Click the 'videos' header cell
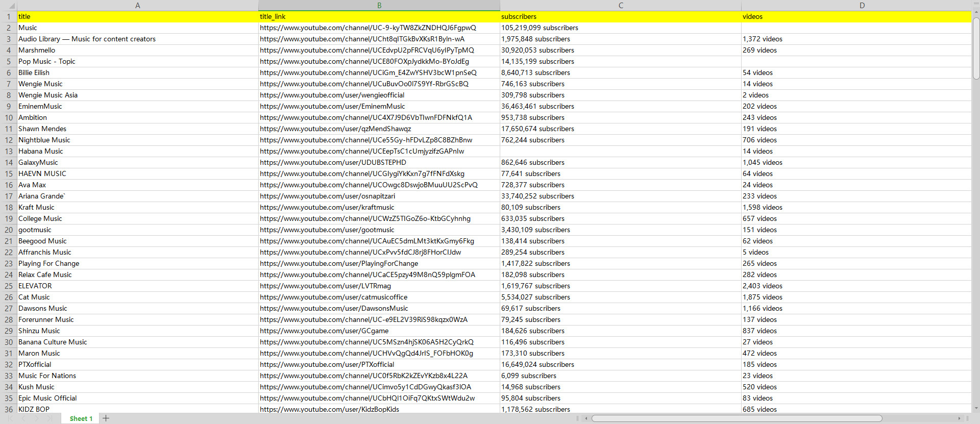 [x=856, y=16]
